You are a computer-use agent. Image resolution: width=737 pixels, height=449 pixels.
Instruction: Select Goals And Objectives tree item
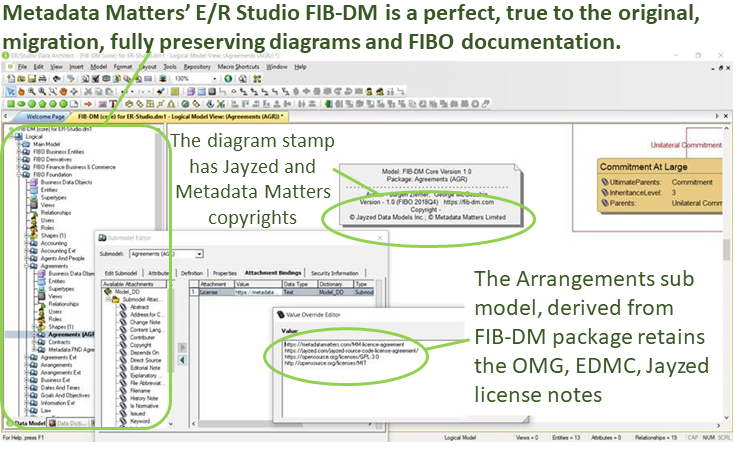pyautogui.click(x=65, y=395)
